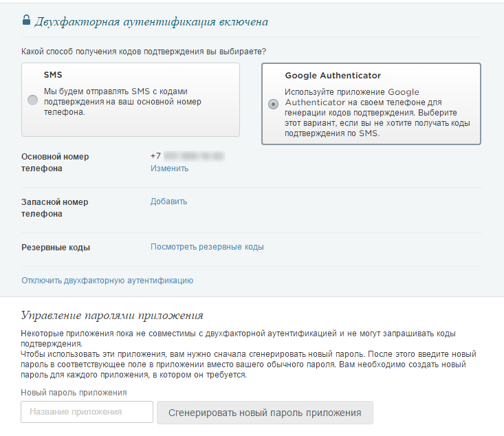Click "Отключить двухфакторную аутентификацию" link
Viewport: 504px width, 436px height.
[107, 281]
